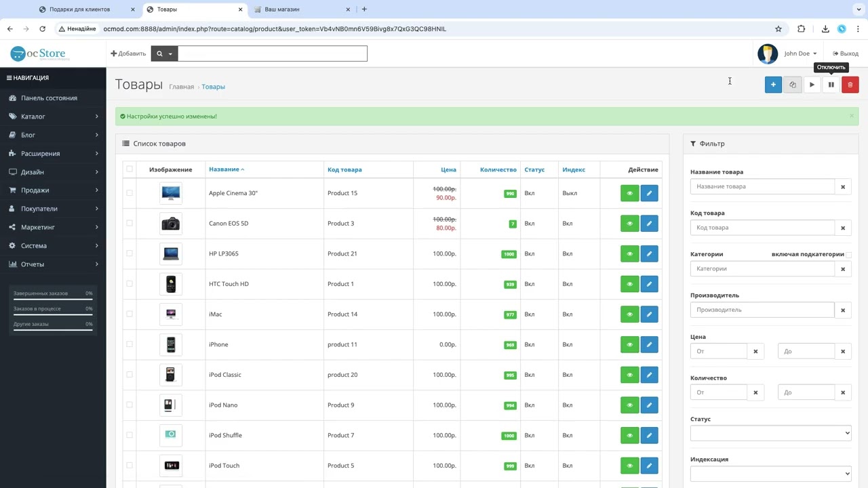Edit iPod Shuffle with pencil button
The height and width of the screenshot is (488, 868).
tap(649, 435)
